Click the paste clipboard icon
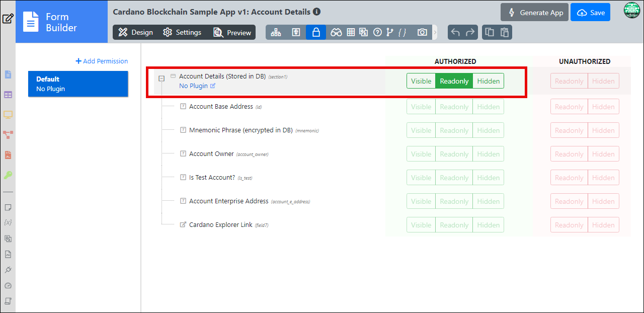The width and height of the screenshot is (644, 313). tap(505, 32)
